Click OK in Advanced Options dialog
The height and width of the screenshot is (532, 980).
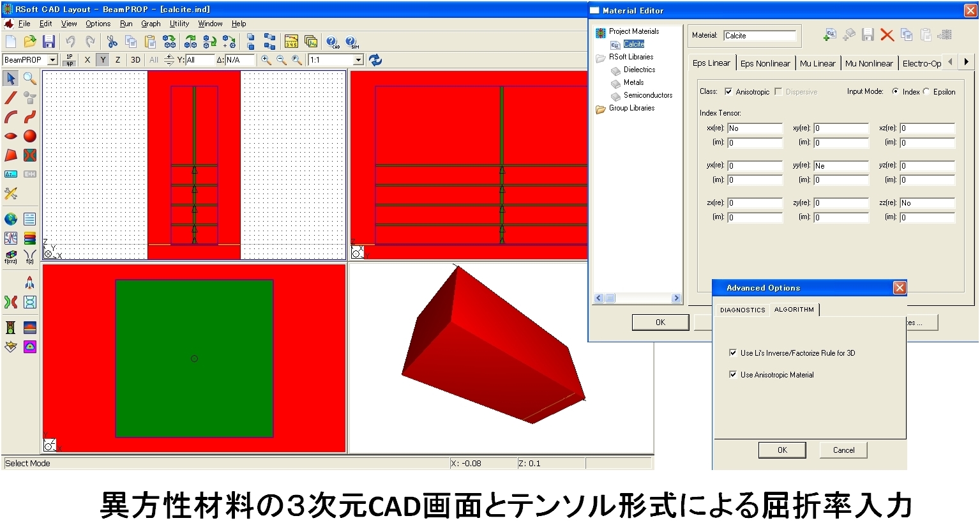click(782, 450)
